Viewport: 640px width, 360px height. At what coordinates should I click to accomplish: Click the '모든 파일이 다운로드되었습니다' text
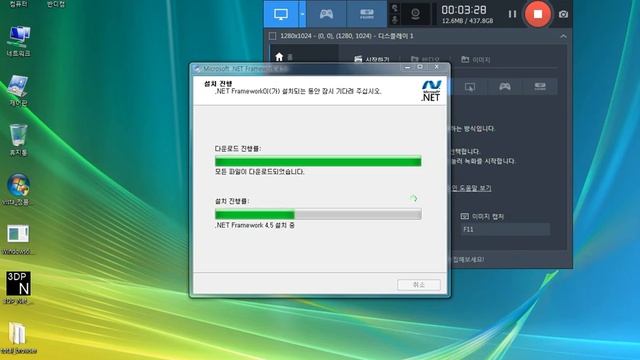pyautogui.click(x=260, y=172)
